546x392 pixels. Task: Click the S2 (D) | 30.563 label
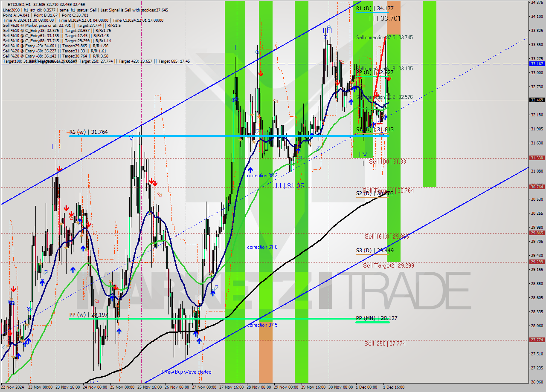click(375, 193)
